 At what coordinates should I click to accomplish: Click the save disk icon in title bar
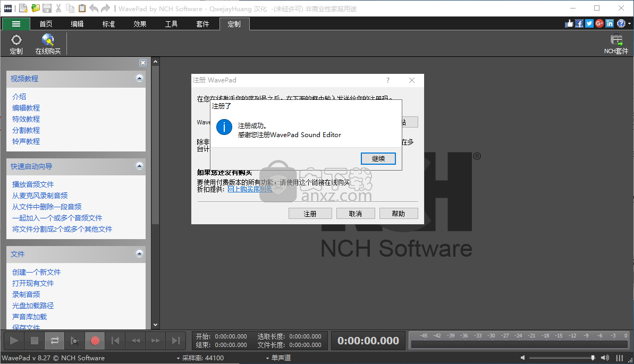pyautogui.click(x=47, y=8)
